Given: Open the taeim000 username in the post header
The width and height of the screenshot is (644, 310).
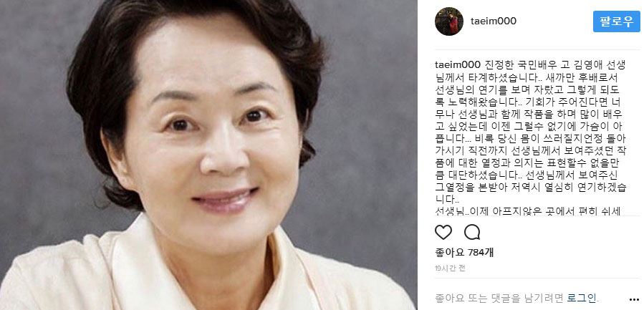Looking at the screenshot, I should pos(494,21).
